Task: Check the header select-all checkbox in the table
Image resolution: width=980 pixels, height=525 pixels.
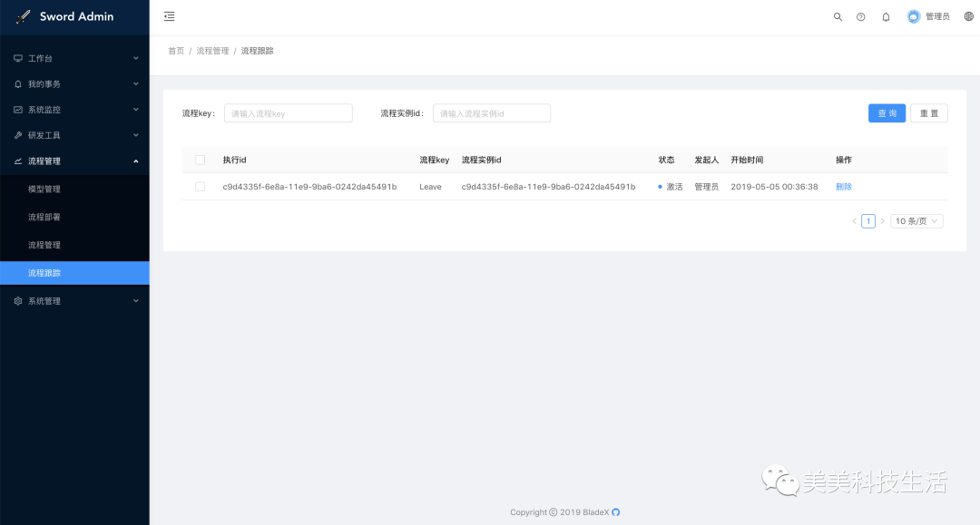Action: click(200, 159)
